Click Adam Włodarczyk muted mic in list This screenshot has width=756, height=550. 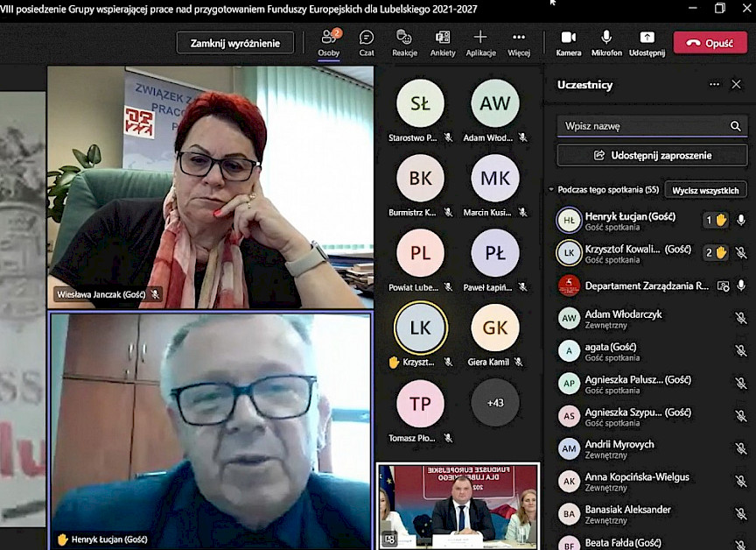[741, 319]
